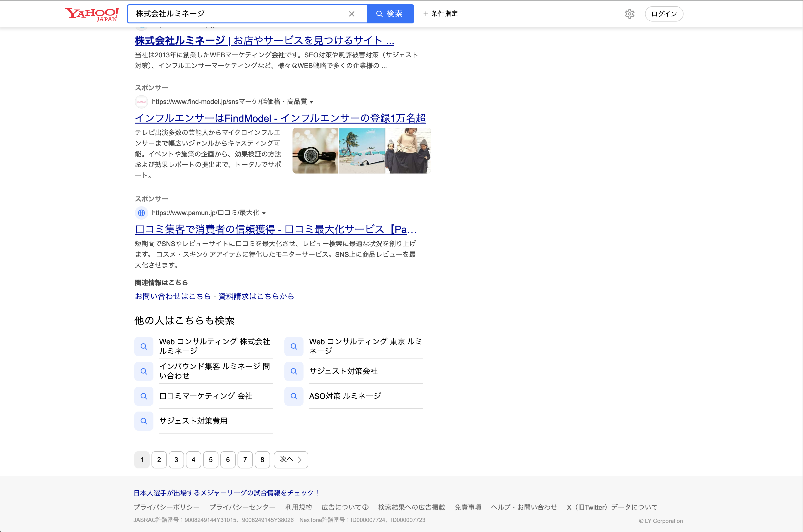Viewport: 803px width, 532px height.
Task: Open the X（旧Twitter）データについて footer link
Action: 612,507
